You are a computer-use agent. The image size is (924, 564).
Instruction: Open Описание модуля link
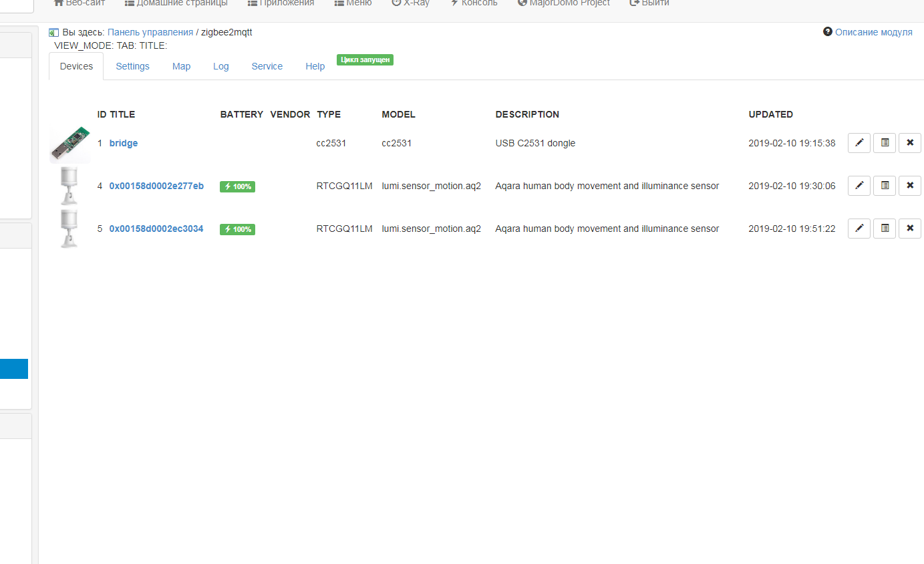click(x=874, y=32)
